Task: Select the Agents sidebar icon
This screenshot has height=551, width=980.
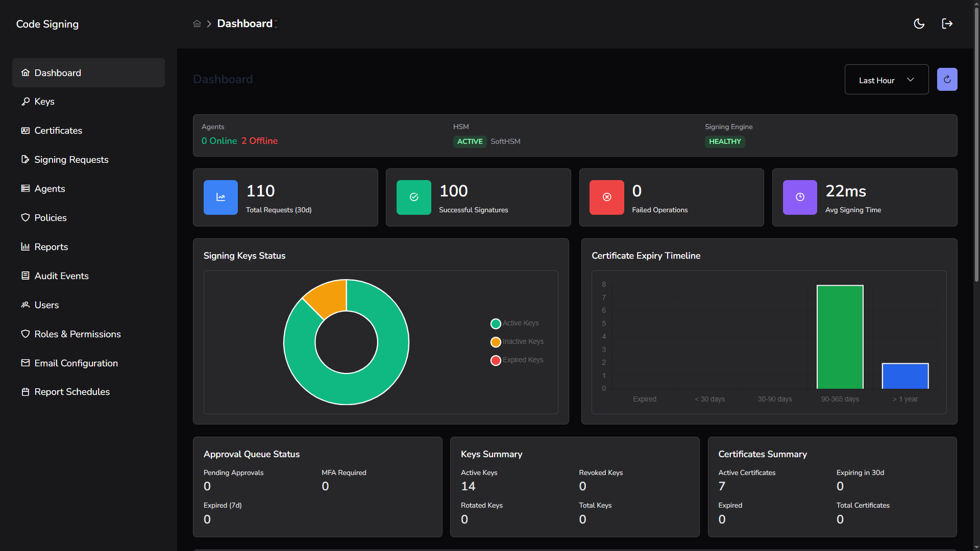Action: (26, 189)
